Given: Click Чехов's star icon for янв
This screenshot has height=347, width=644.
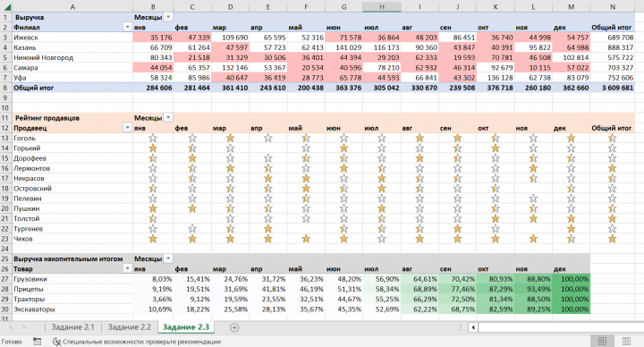Looking at the screenshot, I should (x=153, y=239).
